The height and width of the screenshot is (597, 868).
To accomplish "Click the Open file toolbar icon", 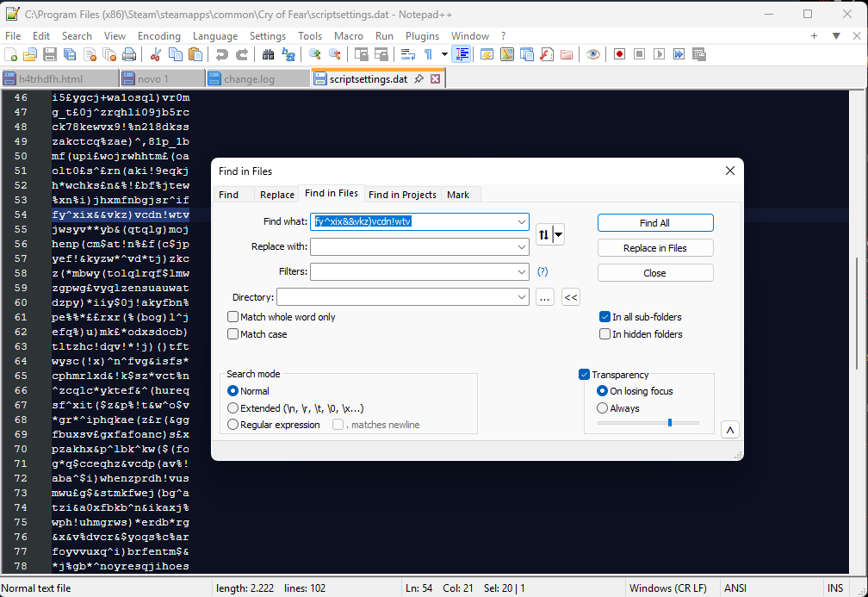I will pos(30,54).
